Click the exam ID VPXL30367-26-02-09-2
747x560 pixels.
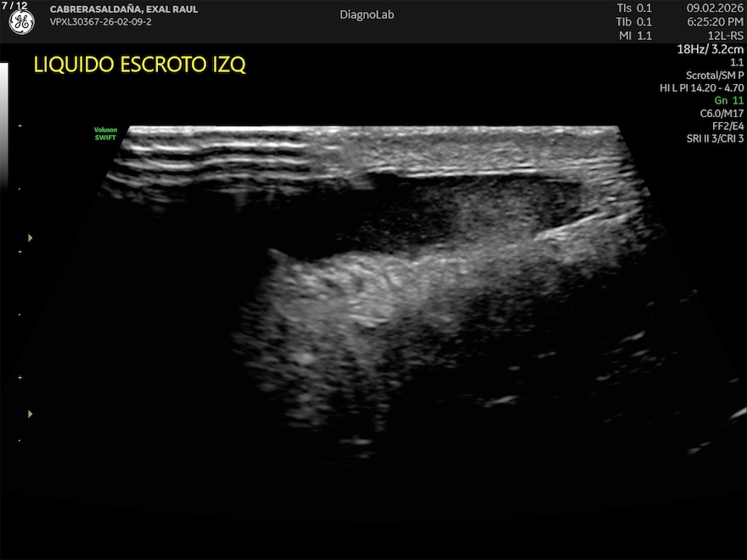[101, 21]
